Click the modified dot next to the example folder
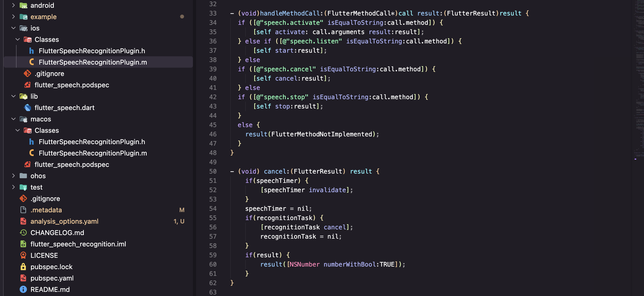 click(x=182, y=17)
